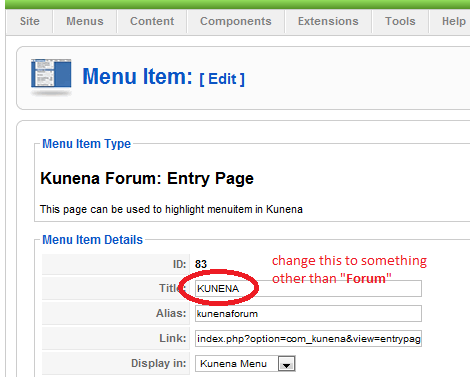Open the Extensions menu

tap(328, 21)
